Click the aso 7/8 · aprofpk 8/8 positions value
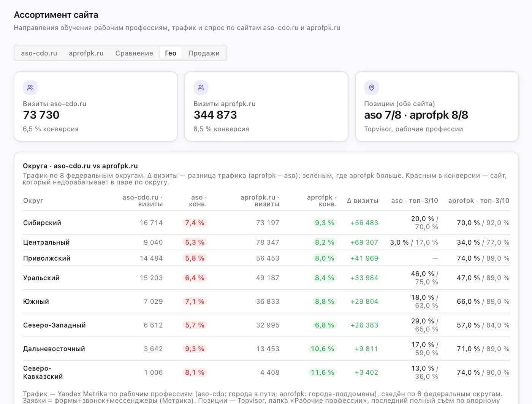This screenshot has width=532, height=404. (416, 115)
